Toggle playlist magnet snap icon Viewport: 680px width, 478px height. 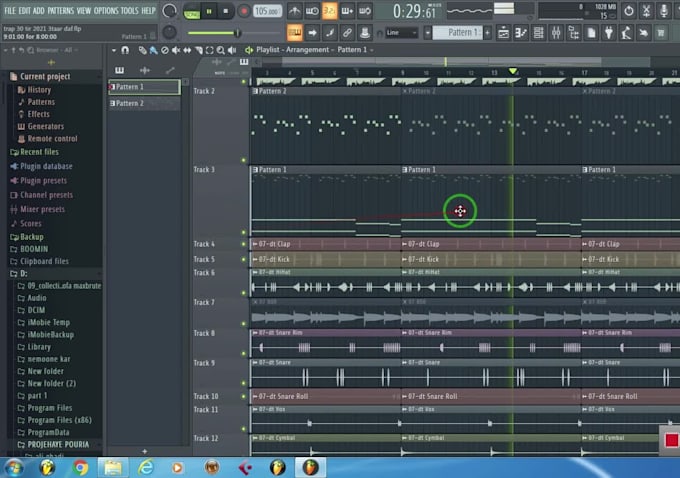click(125, 50)
